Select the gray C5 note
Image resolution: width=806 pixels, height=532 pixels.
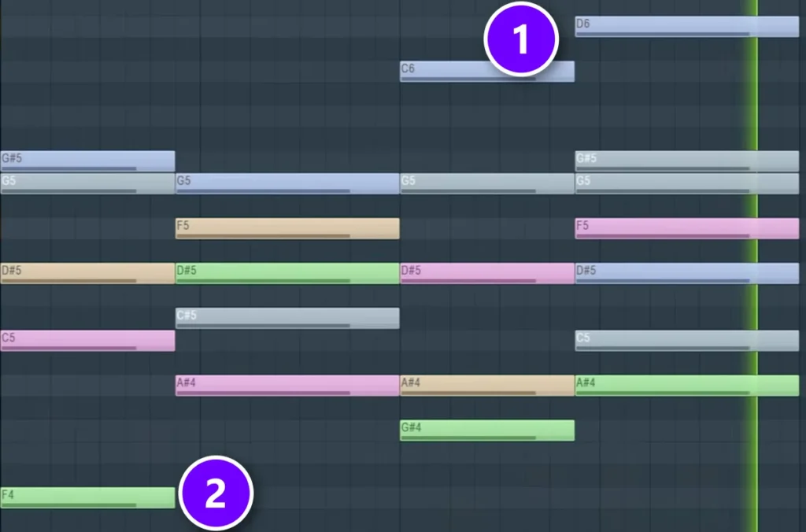[x=686, y=341]
